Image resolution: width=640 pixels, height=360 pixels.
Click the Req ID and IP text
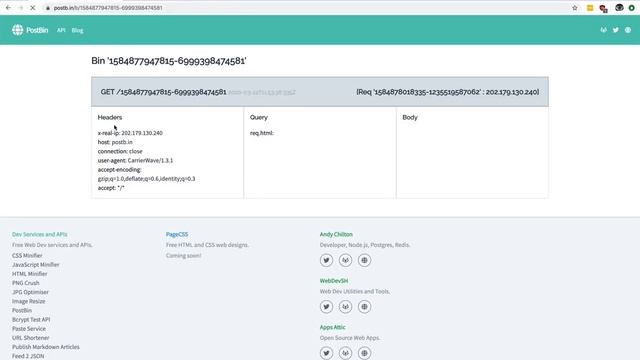tap(448, 92)
